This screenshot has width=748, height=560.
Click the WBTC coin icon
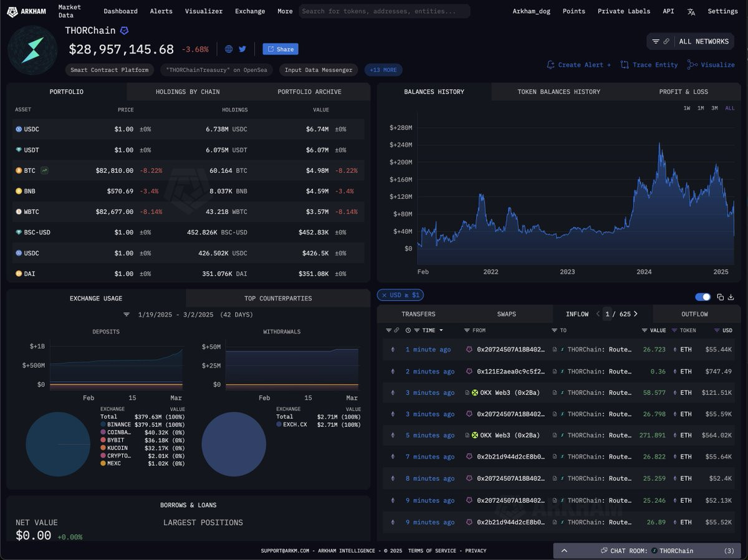pyautogui.click(x=19, y=211)
